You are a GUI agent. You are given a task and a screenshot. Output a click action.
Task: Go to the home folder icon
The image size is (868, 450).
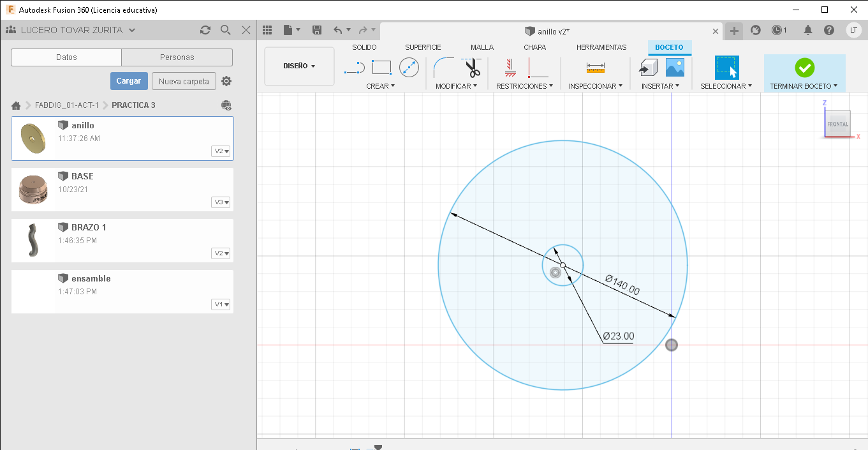17,105
